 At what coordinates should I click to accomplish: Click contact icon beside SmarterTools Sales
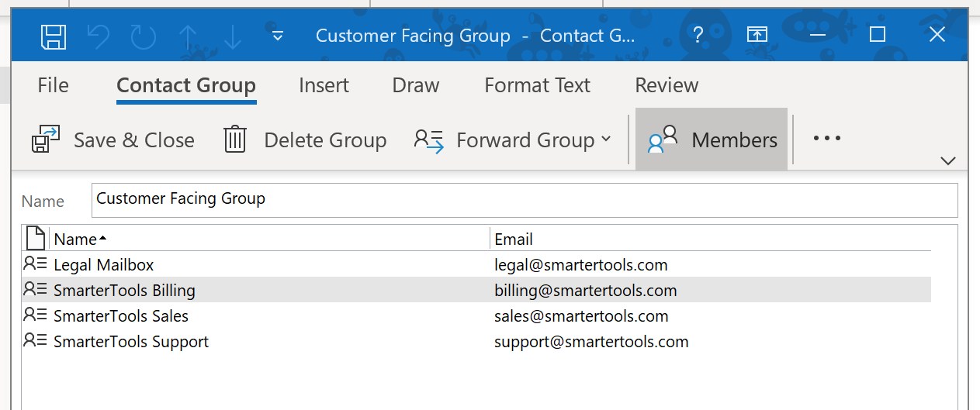[36, 315]
